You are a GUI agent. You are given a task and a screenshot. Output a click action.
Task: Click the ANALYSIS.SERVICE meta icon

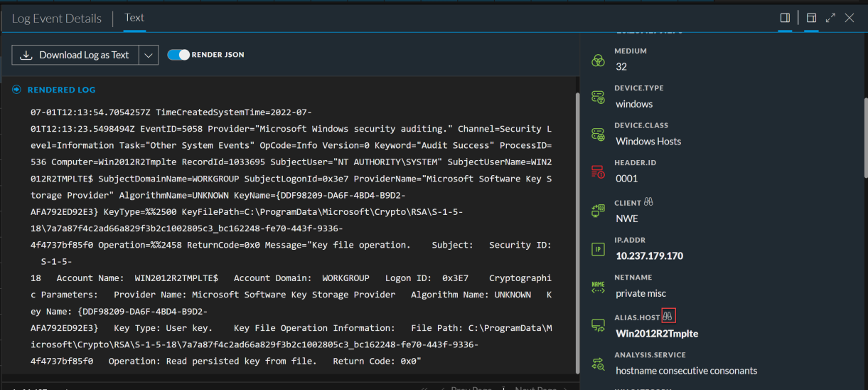(598, 364)
